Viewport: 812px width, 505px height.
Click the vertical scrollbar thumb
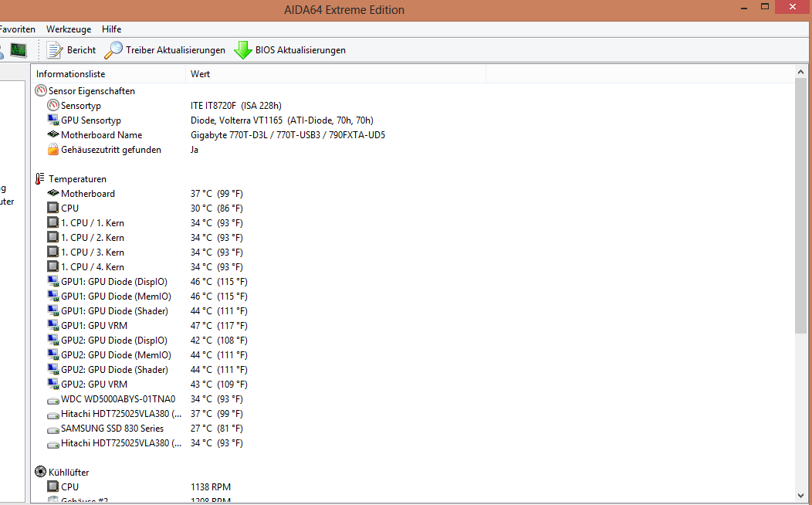(x=800, y=205)
